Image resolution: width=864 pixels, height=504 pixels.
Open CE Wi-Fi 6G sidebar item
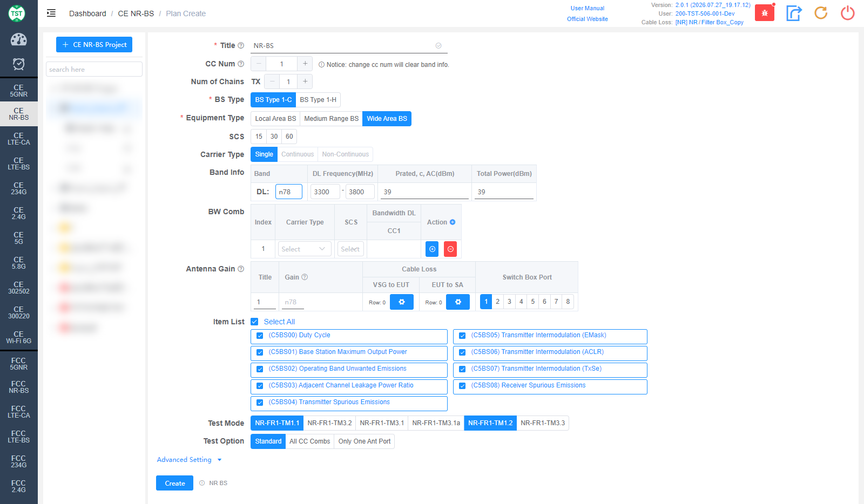tap(19, 337)
